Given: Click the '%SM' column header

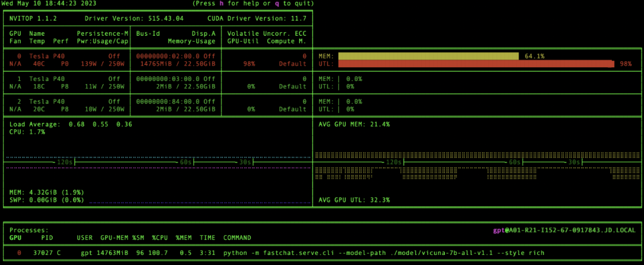Looking at the screenshot, I should coord(138,238).
